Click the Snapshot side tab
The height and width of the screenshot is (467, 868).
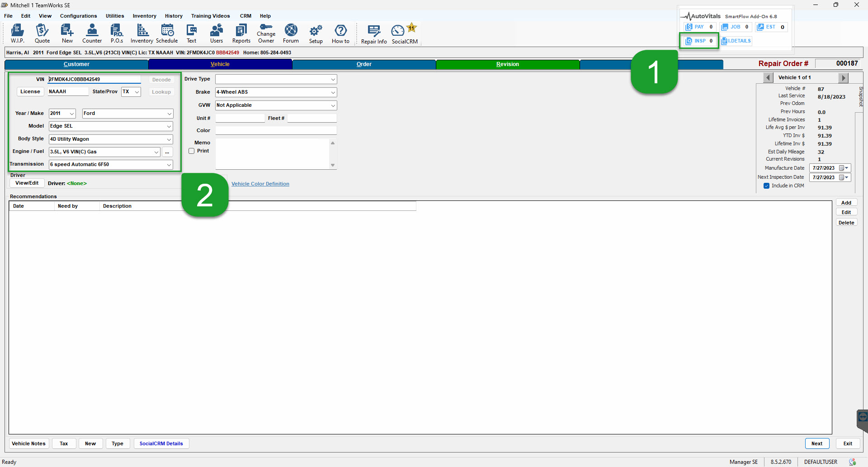tap(861, 97)
